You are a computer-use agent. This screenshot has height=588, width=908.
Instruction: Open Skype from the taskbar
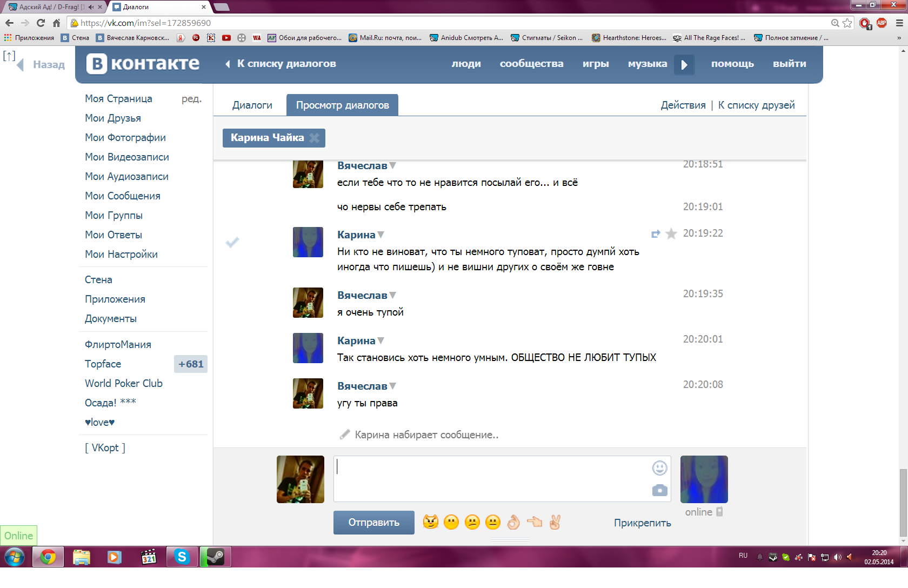182,557
